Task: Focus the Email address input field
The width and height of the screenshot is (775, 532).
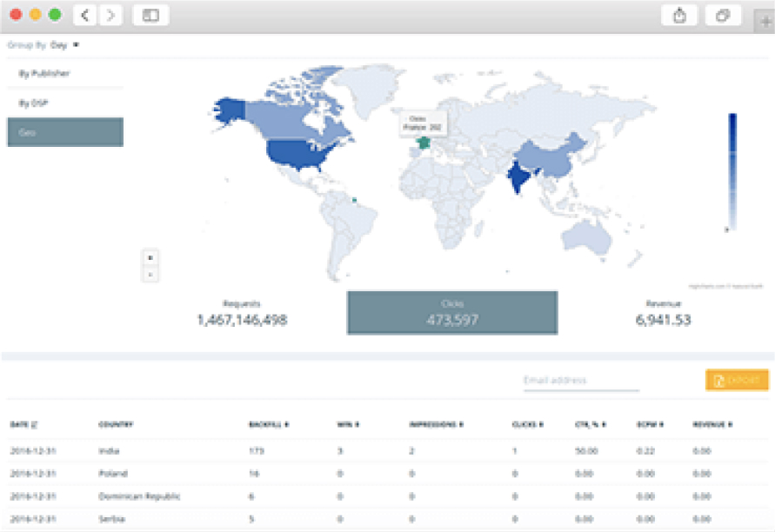Action: 580,381
